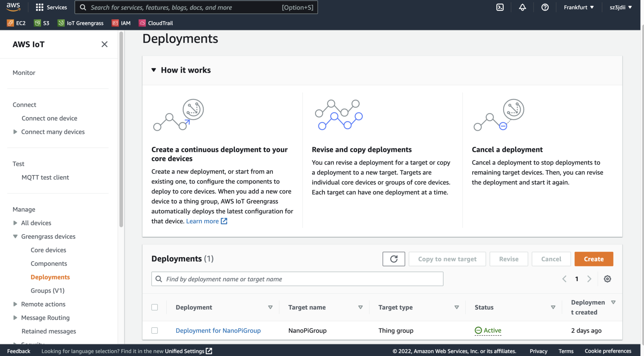Image resolution: width=644 pixels, height=356 pixels.
Task: Select Core devices under Greengrass devices
Action: [x=48, y=250]
